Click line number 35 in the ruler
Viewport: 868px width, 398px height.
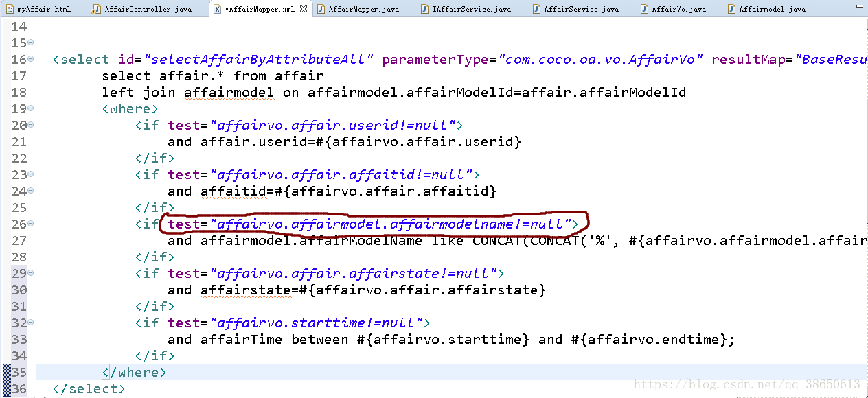coord(19,372)
